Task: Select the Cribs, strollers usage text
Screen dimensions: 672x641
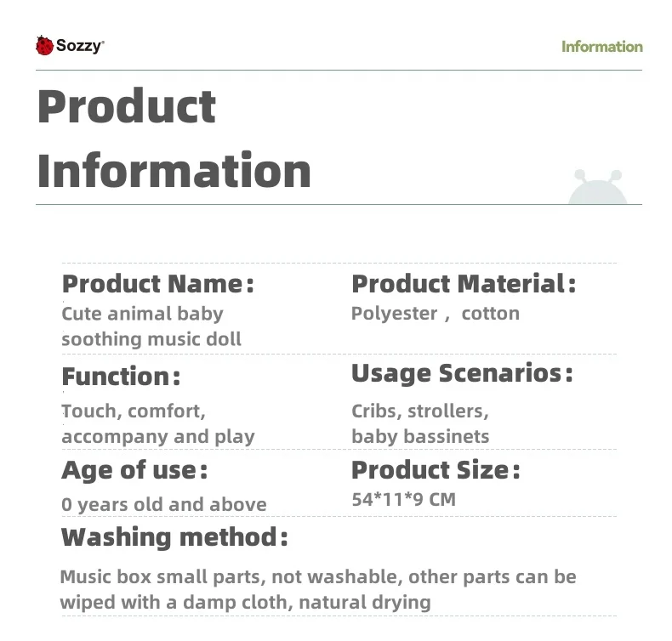Action: [420, 423]
